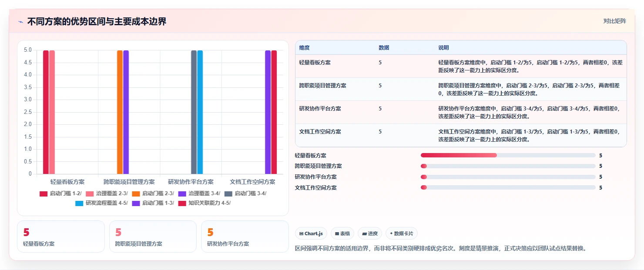Click the panel title 不同方案的优势区间与主要成本边界

click(97, 22)
